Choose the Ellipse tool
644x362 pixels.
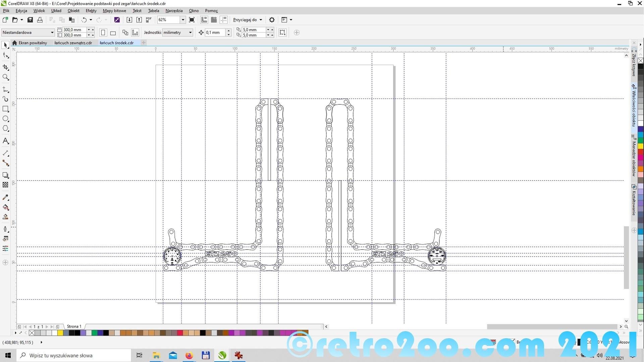pyautogui.click(x=5, y=119)
